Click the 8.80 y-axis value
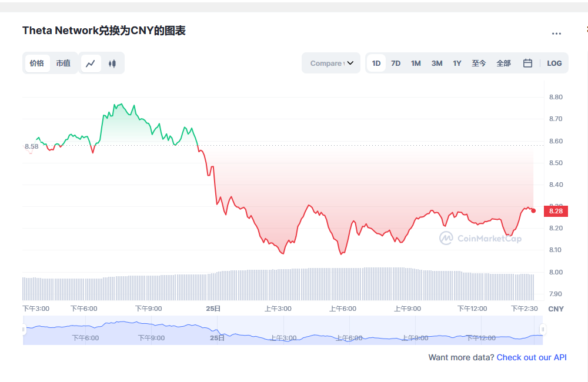Viewport: 588px width, 382px height. (556, 97)
